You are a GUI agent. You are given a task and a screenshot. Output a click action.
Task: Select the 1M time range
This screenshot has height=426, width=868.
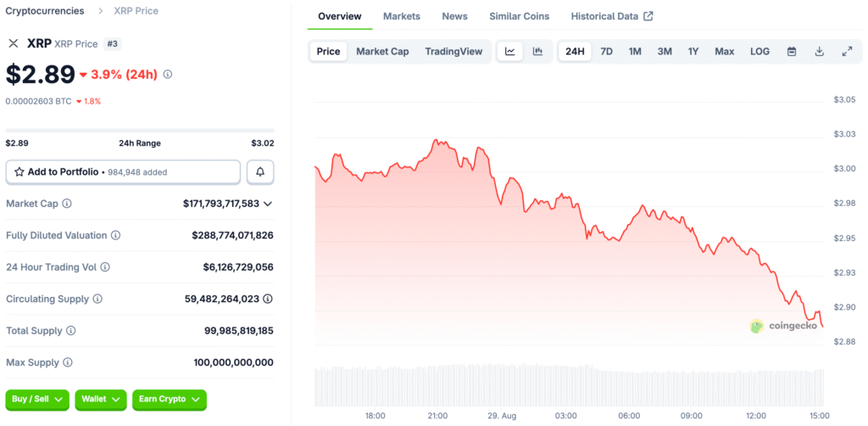635,52
